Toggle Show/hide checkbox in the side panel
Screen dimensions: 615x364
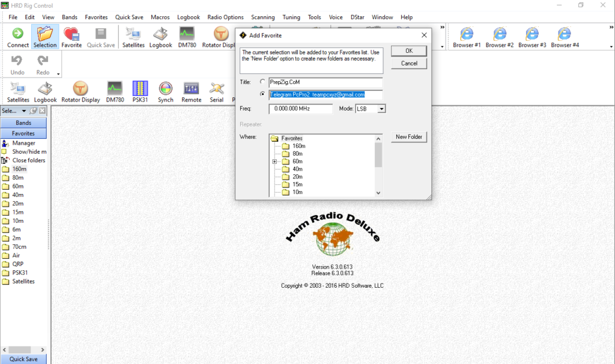point(4,151)
